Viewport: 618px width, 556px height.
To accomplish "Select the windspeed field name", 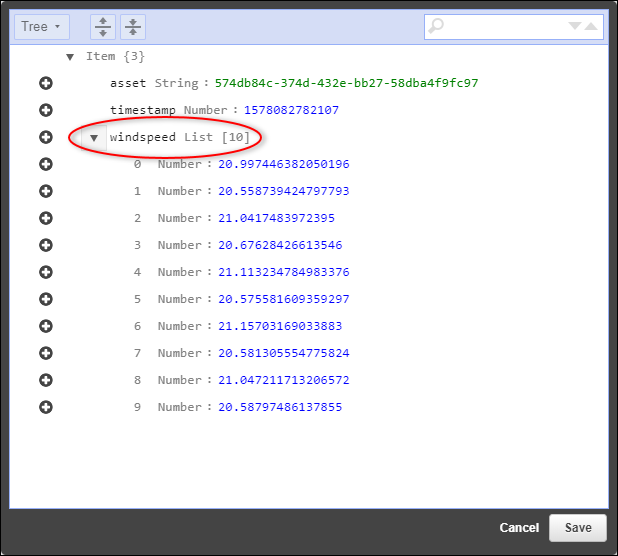I will pyautogui.click(x=143, y=138).
